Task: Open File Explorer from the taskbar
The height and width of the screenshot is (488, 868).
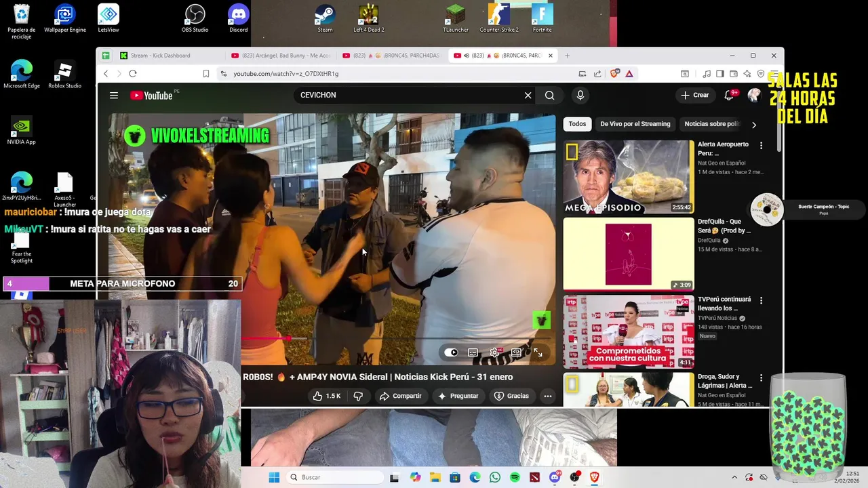Action: tap(435, 477)
